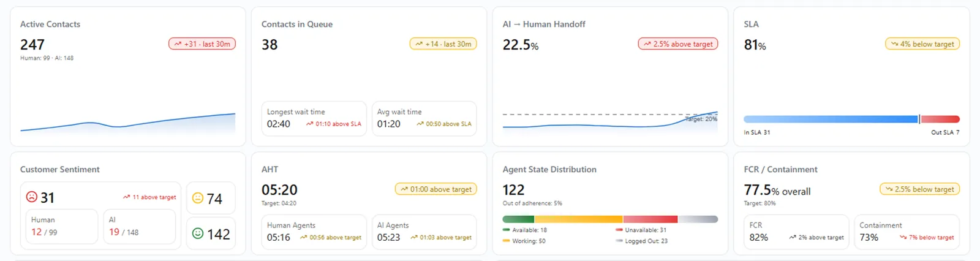Click 'Human: 99 · AI: 148' text
The height and width of the screenshot is (261, 980).
[x=47, y=58]
